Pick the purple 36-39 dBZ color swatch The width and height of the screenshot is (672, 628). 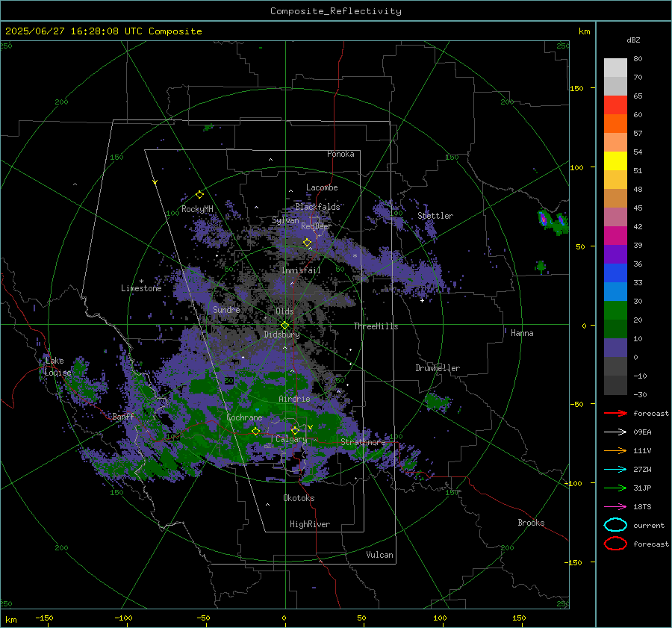(615, 255)
